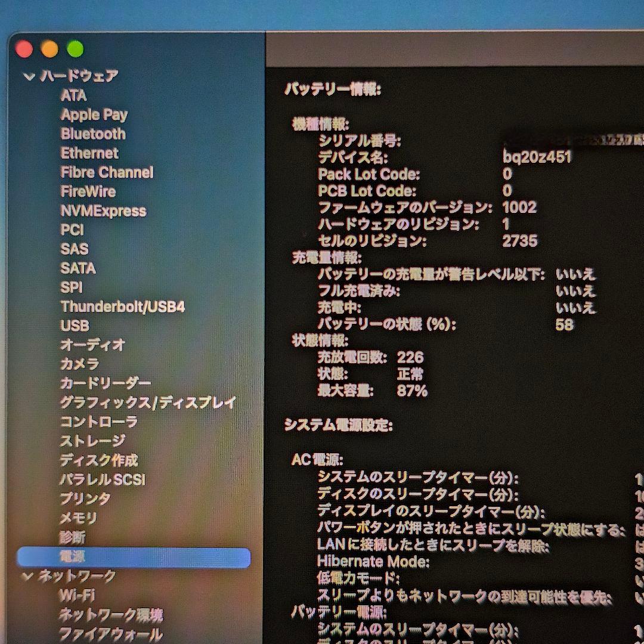644x644 pixels.
Task: Select FireWire in the hardware list
Action: tap(89, 192)
